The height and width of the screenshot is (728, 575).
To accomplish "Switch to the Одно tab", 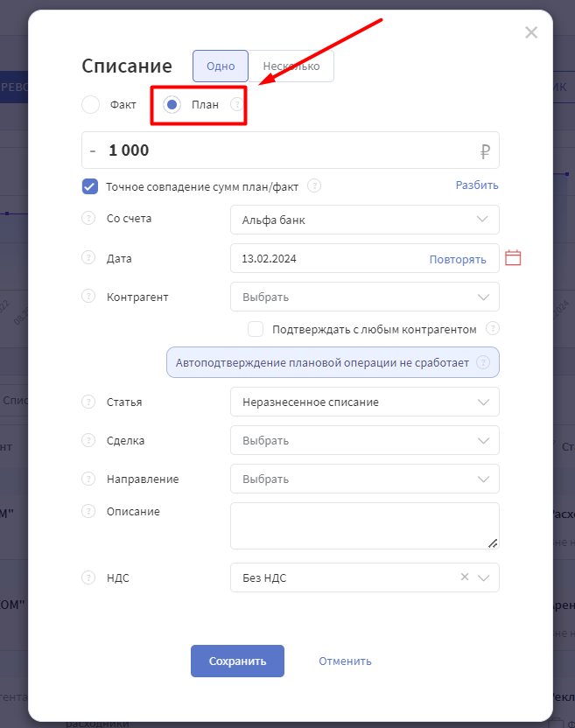I will tap(221, 66).
